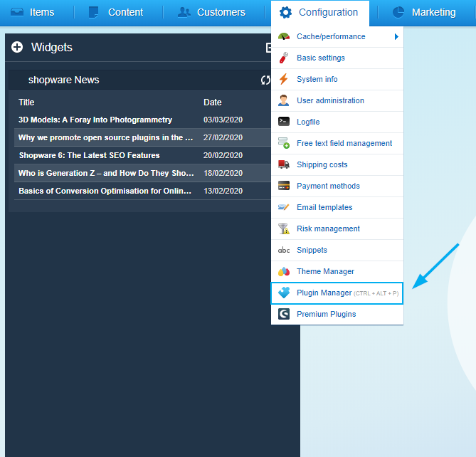Click date 20/02/2020 in news list
This screenshot has height=457, width=476.
[223, 155]
